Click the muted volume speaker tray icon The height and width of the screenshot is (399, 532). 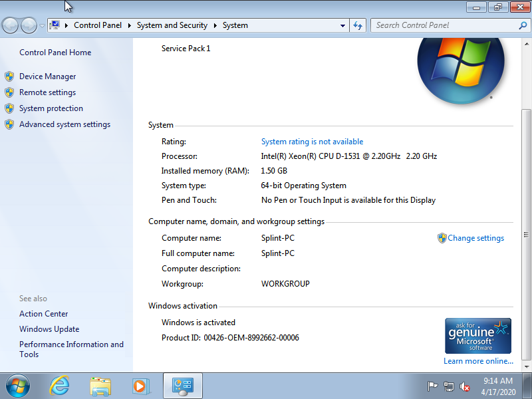point(464,386)
